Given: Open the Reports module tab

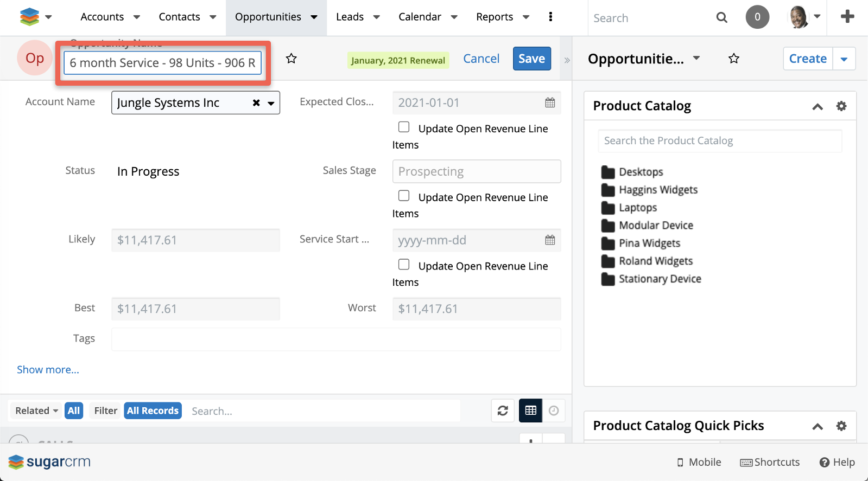Looking at the screenshot, I should tap(494, 17).
